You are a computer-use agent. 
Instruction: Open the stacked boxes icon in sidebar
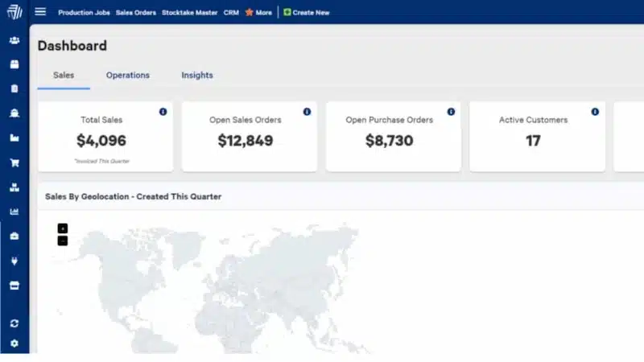[x=14, y=187]
